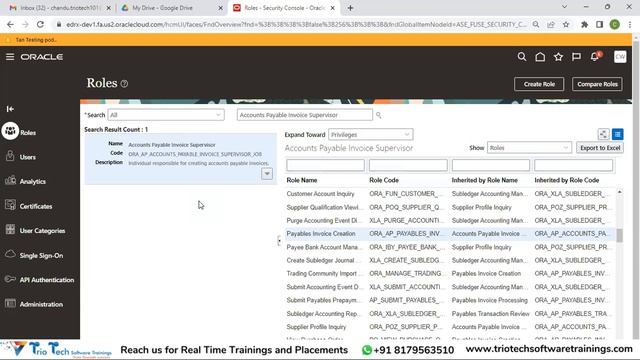
Task: Select the Accounts Payable Invoice Supervisor search result
Action: (180, 158)
